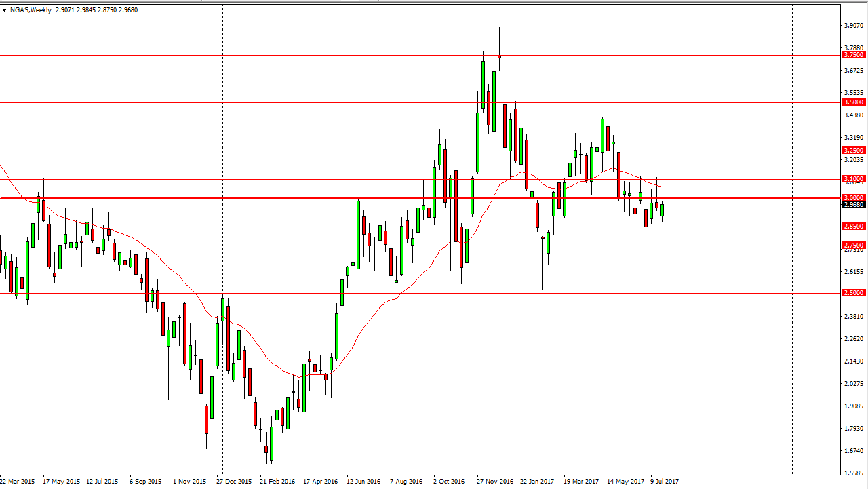
Task: Click the 21 Feb 2016 date label
Action: pos(279,482)
